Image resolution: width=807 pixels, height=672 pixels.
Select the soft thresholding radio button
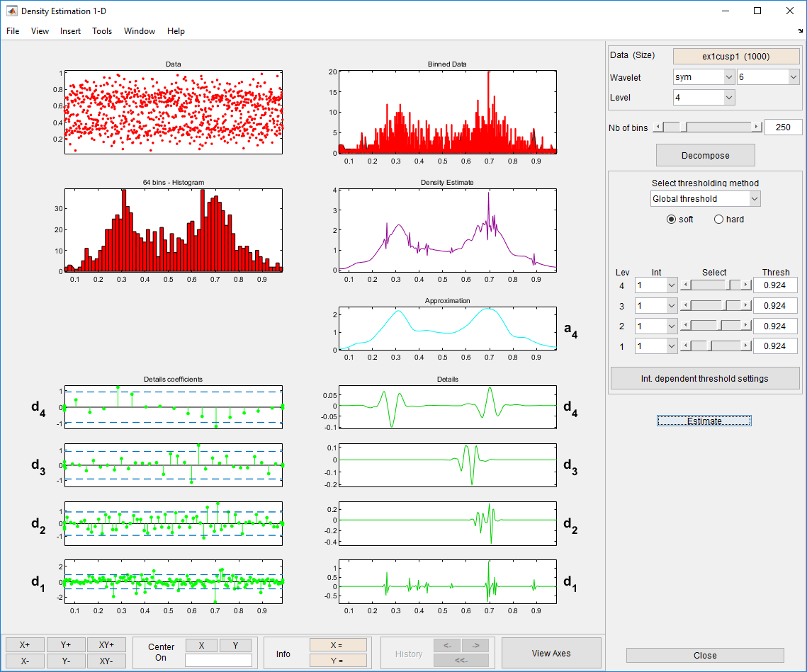[671, 220]
